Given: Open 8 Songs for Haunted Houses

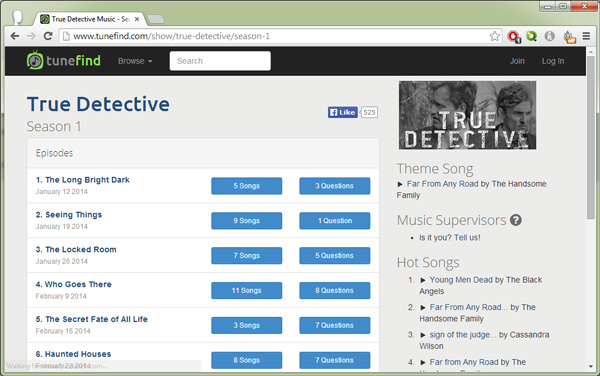Looking at the screenshot, I should point(246,360).
